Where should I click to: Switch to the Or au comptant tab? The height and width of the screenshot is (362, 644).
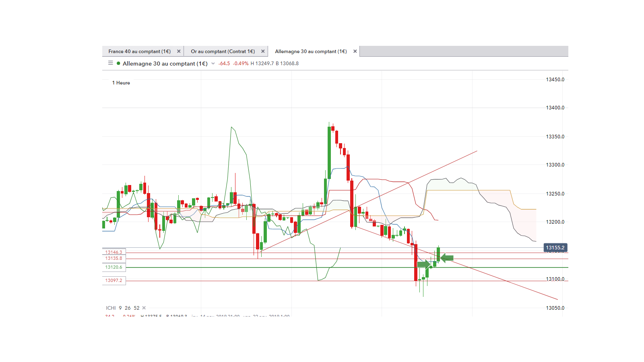click(223, 51)
